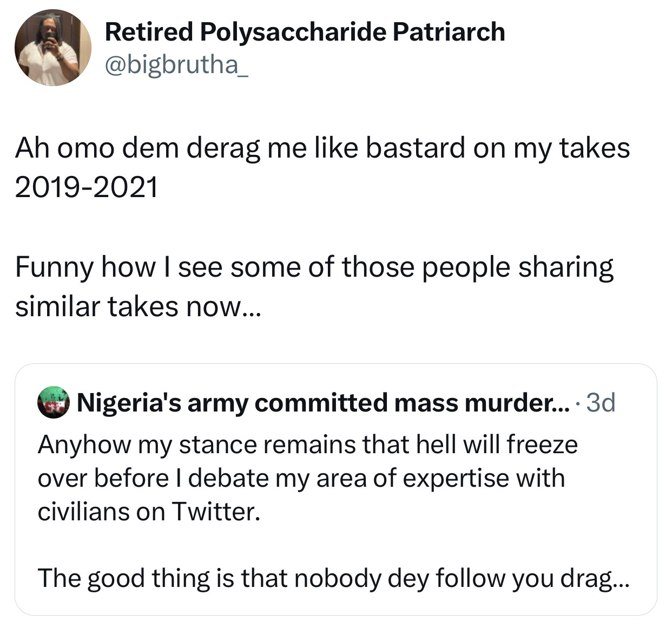This screenshot has height=627, width=672.
Task: Click the 3d timestamp on quoted tweet
Action: (601, 403)
